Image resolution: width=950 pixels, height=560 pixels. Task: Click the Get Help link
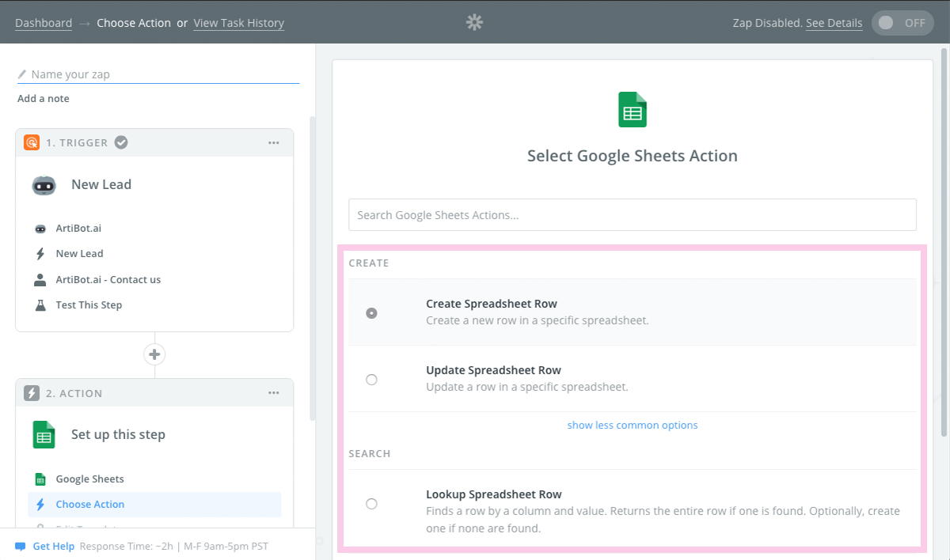pos(53,547)
